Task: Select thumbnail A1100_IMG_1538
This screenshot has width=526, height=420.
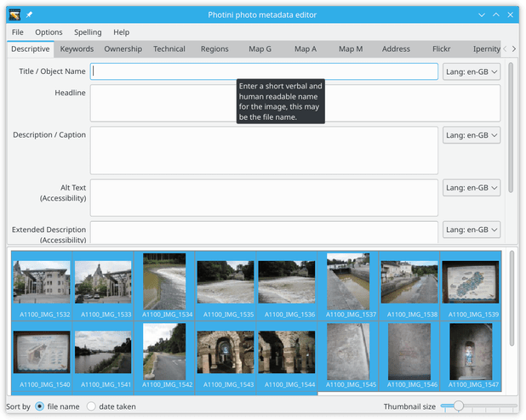Action: coord(409,286)
